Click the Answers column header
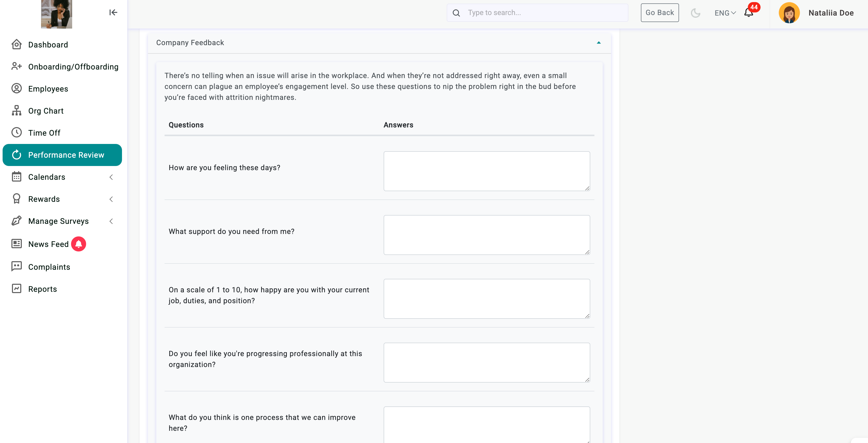This screenshot has width=868, height=443. coord(398,125)
